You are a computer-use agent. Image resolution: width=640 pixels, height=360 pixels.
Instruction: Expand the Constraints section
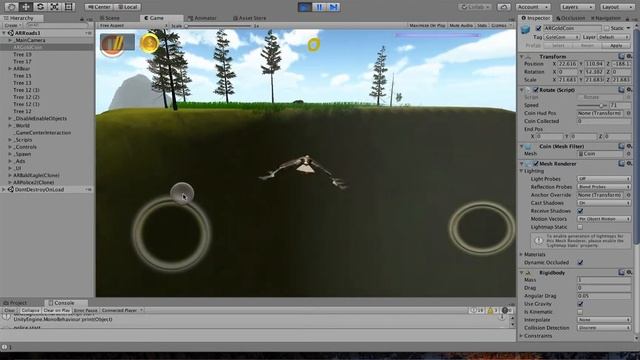point(522,336)
